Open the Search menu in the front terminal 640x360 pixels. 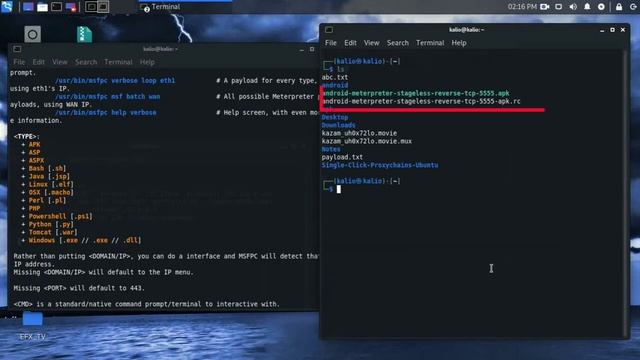398,43
